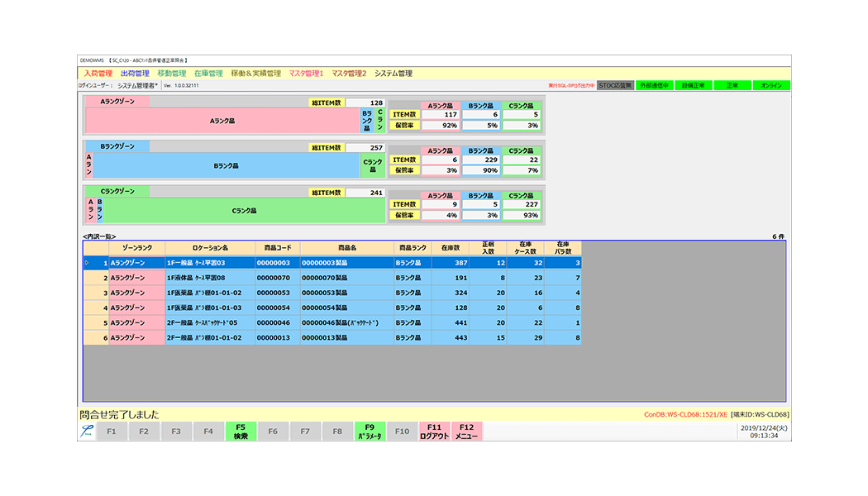This screenshot has height=496, width=868.
Task: Click the row pointer arrow on row 1
Action: pos(87,263)
